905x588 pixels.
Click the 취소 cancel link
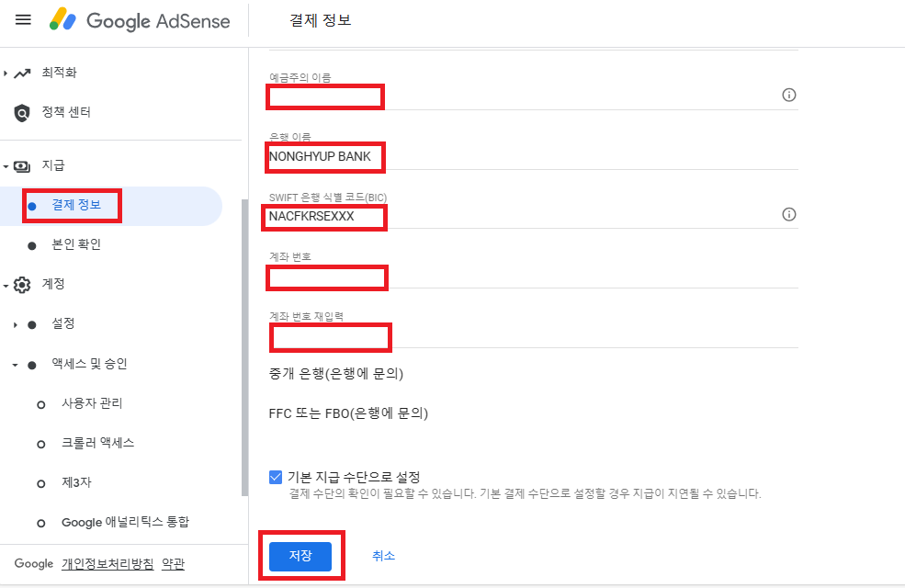[x=383, y=556]
